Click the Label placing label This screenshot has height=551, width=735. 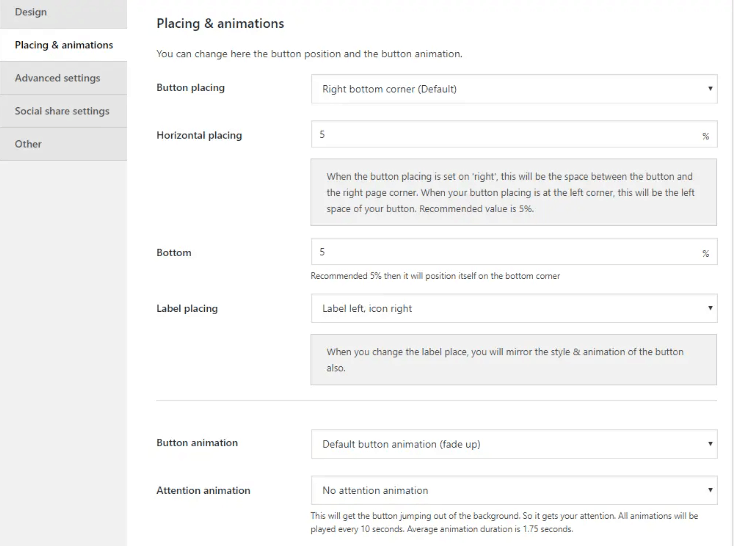(187, 309)
